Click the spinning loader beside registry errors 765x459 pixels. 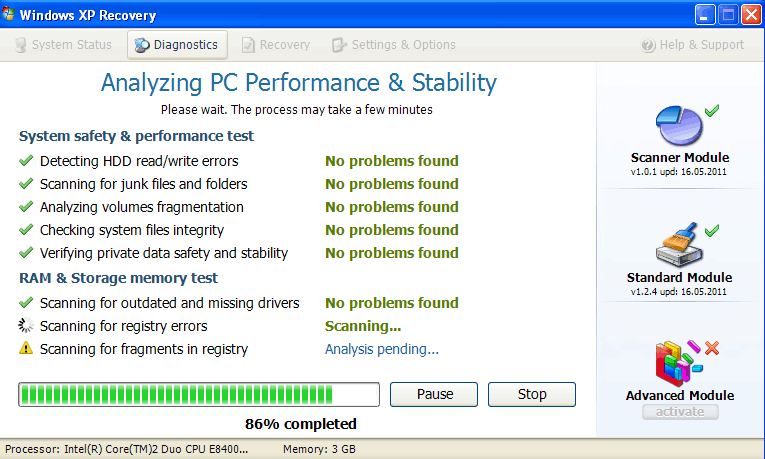[x=26, y=326]
